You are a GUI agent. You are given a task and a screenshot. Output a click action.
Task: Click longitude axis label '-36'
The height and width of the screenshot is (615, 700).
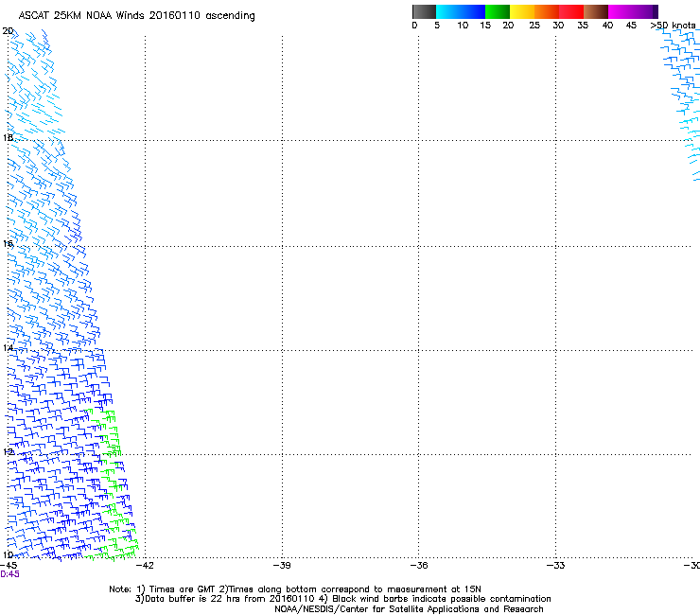click(419, 566)
